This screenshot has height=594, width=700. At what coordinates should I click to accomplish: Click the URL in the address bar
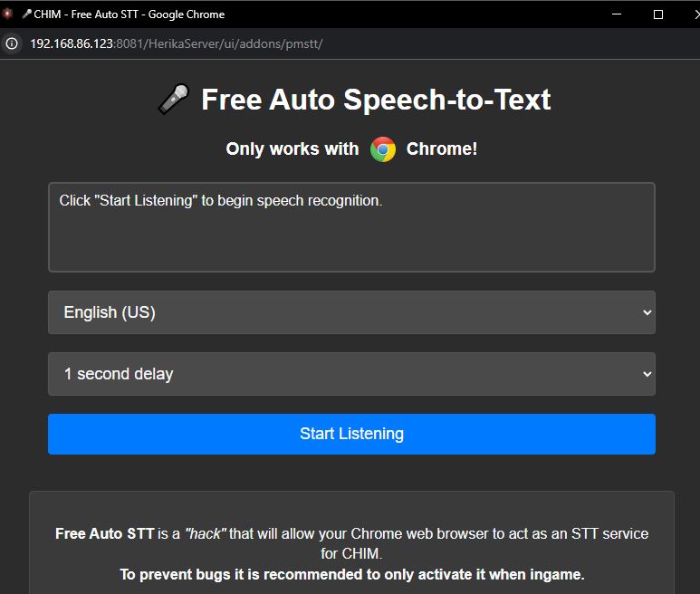pyautogui.click(x=177, y=43)
